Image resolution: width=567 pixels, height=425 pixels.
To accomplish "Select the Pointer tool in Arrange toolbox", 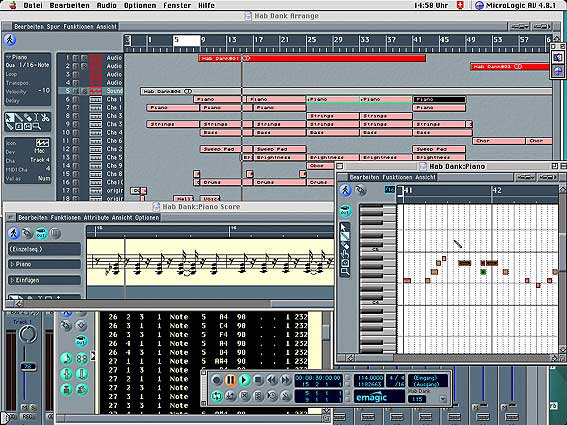I will (x=10, y=118).
